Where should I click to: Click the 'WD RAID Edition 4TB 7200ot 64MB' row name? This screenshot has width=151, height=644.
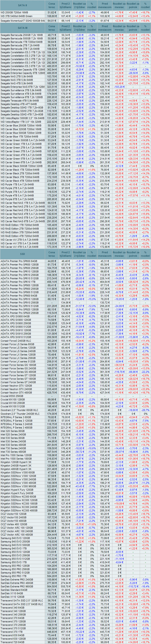pyautogui.click(x=20, y=236)
